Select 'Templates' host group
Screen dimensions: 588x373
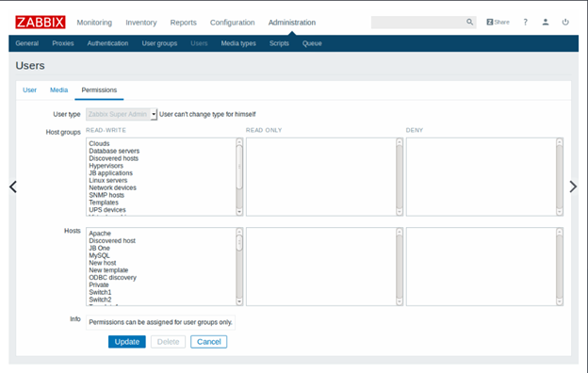[104, 203]
